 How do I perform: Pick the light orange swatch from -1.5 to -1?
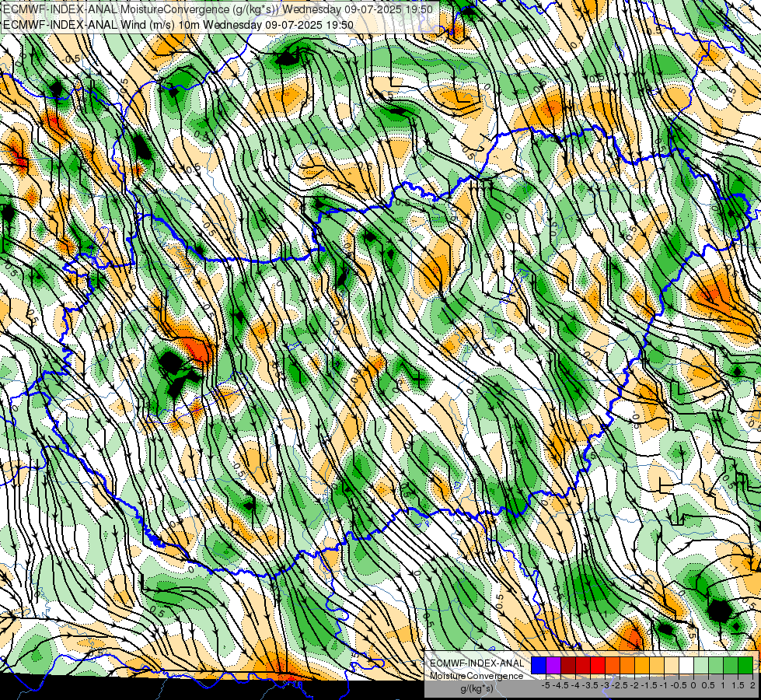657,666
